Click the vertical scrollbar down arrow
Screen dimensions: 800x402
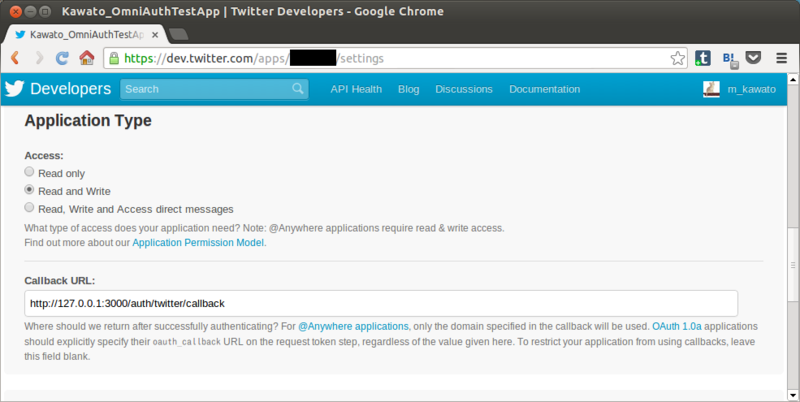[793, 395]
